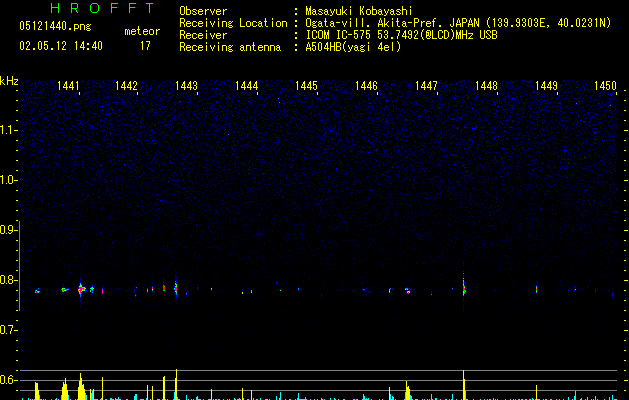Click the HROFFT title text
The height and width of the screenshot is (400, 629).
[x=102, y=8]
